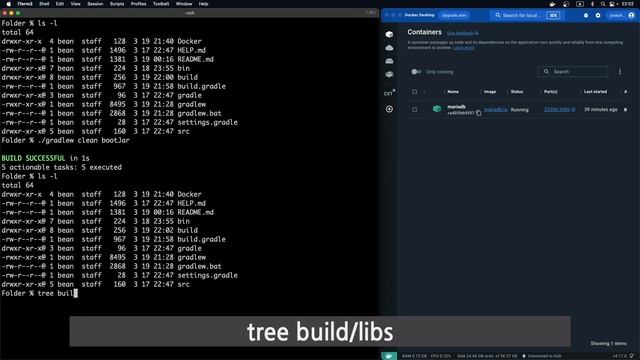Open the Docker whale icon in the status bar

389,356
